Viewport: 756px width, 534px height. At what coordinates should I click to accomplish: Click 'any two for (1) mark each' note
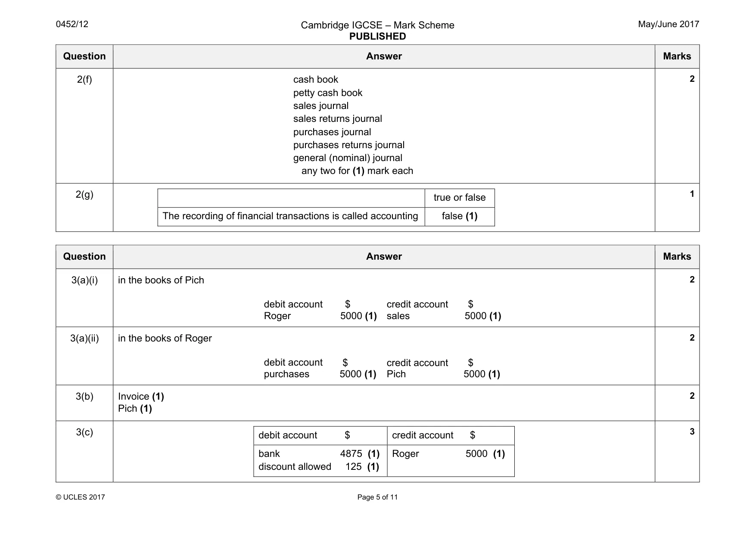pos(357,171)
